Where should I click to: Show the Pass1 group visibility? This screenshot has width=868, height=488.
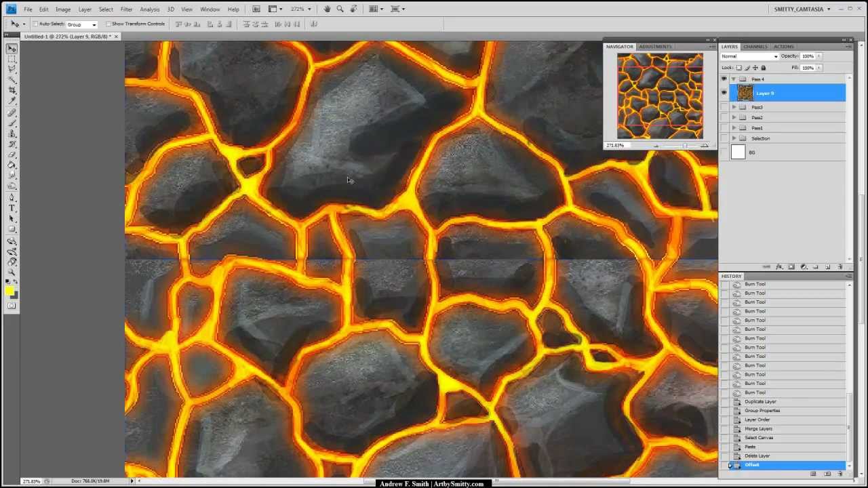[724, 127]
